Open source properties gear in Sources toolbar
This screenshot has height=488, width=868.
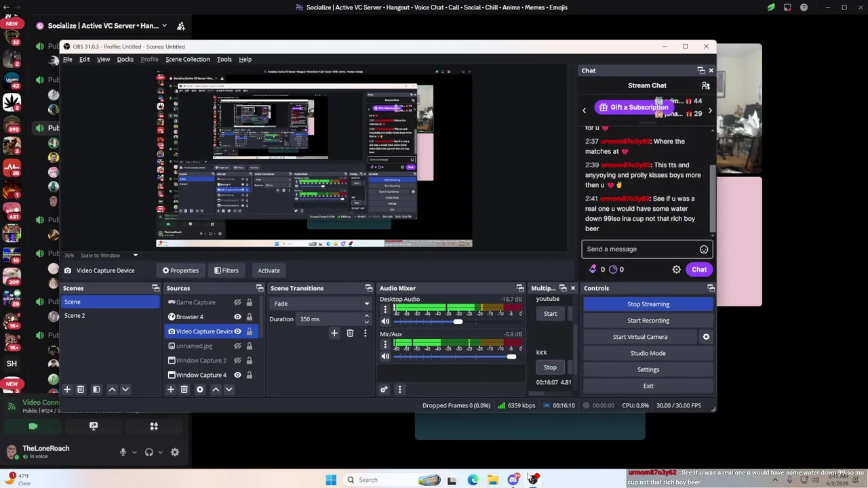pos(200,390)
